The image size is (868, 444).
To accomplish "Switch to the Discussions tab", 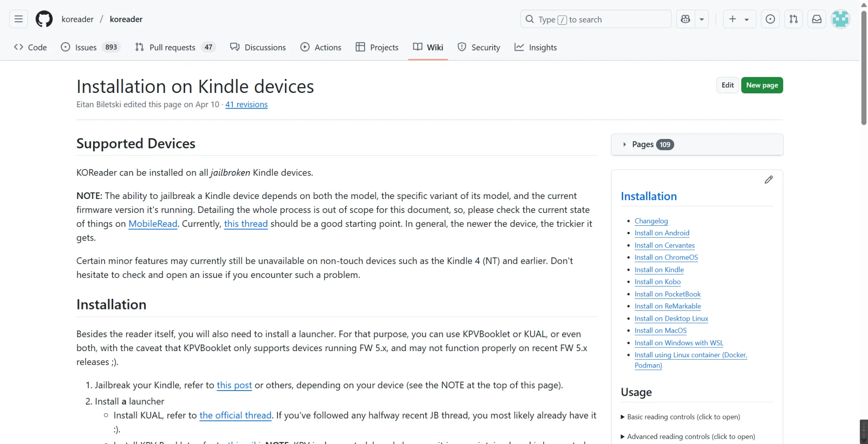I will pos(258,47).
